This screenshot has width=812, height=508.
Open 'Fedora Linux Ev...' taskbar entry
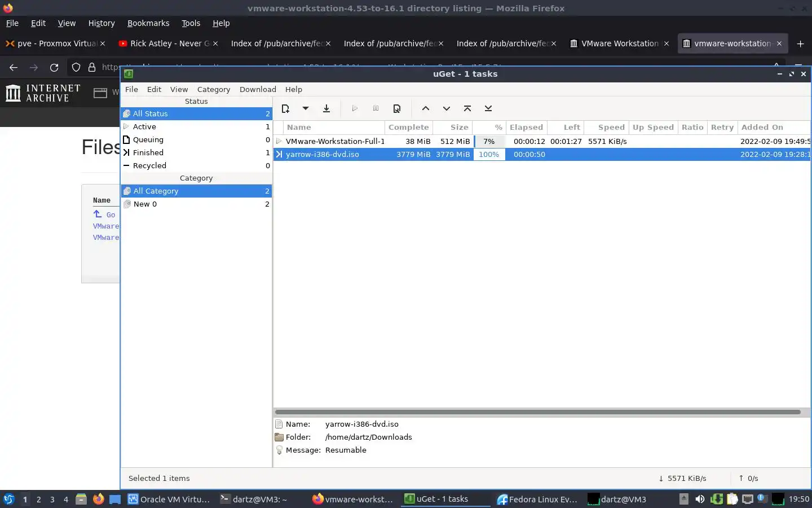click(x=537, y=499)
